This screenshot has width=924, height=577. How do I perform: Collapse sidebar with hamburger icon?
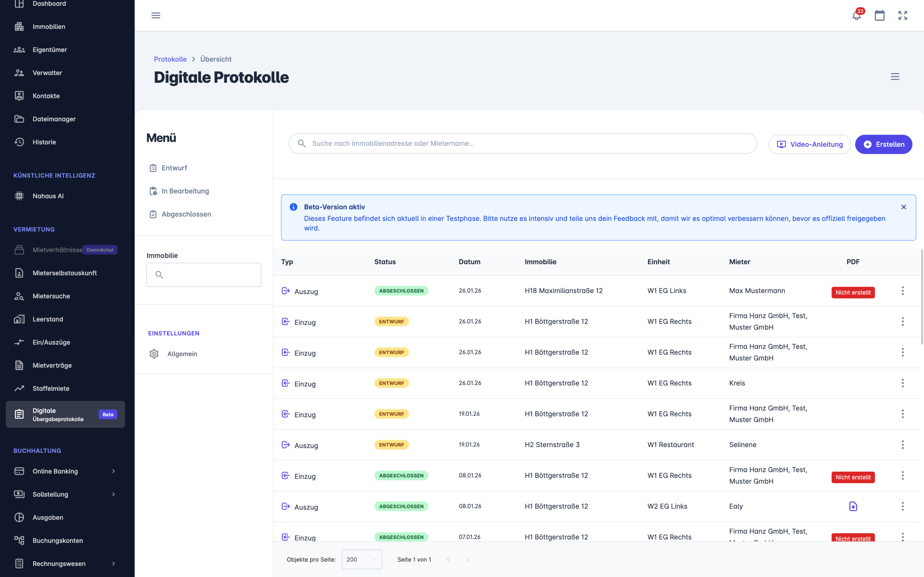click(x=156, y=16)
